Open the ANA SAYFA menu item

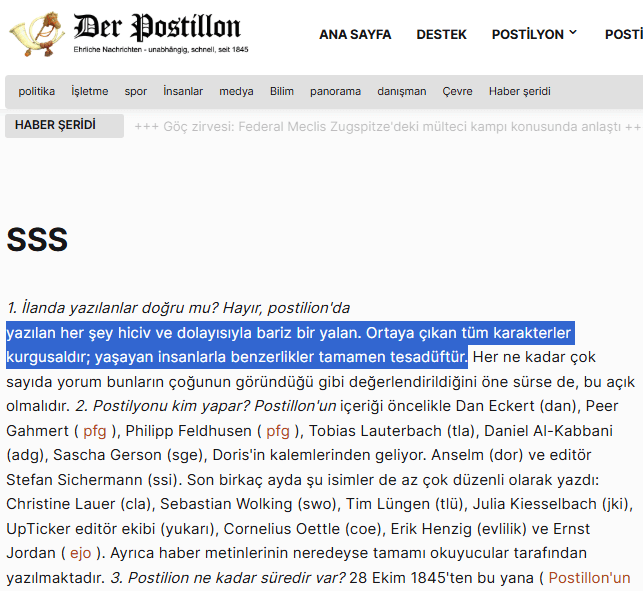pyautogui.click(x=355, y=34)
